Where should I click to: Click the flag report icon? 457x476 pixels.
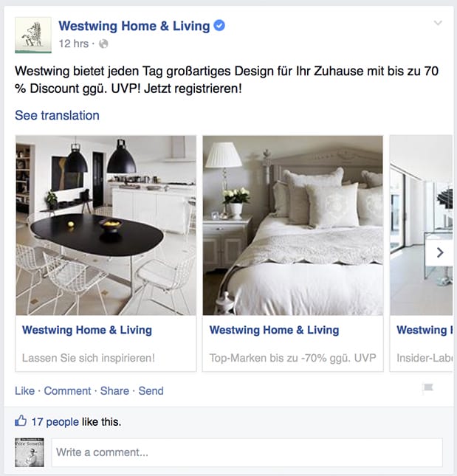pos(428,388)
